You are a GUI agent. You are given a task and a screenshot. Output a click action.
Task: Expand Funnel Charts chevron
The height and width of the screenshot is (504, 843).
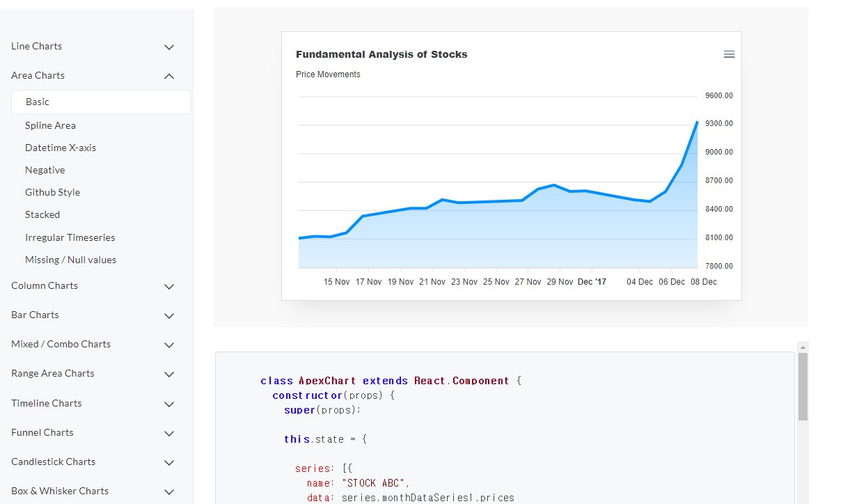[169, 434]
